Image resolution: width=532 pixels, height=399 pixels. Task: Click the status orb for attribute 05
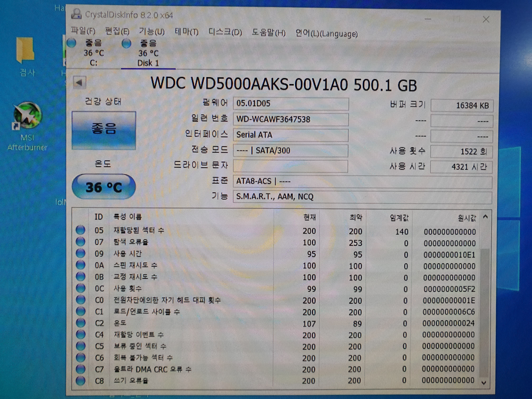coord(80,230)
